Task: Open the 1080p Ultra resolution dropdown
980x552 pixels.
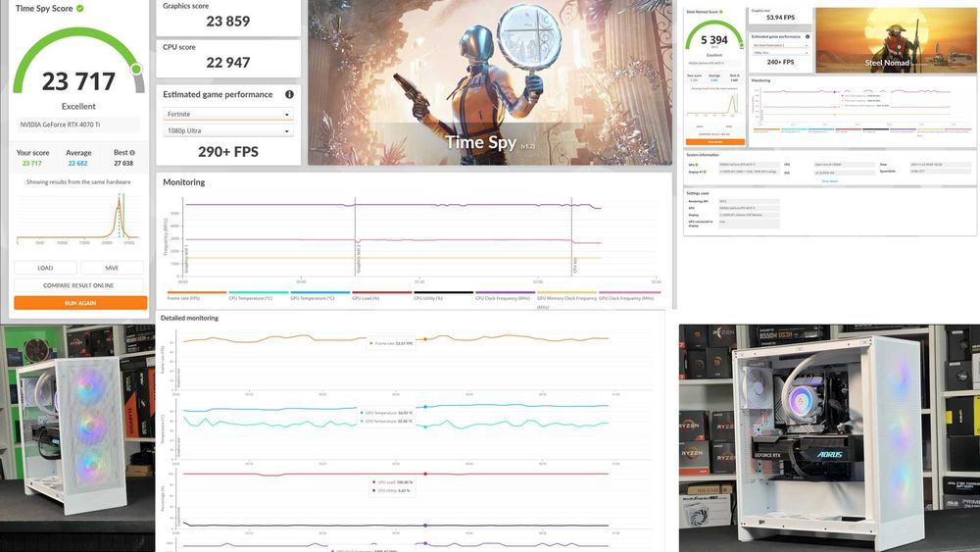Action: coord(228,130)
